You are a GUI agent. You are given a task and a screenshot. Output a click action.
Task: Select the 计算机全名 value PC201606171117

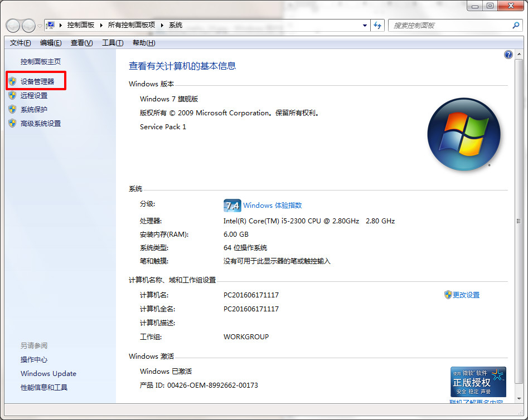tap(251, 309)
